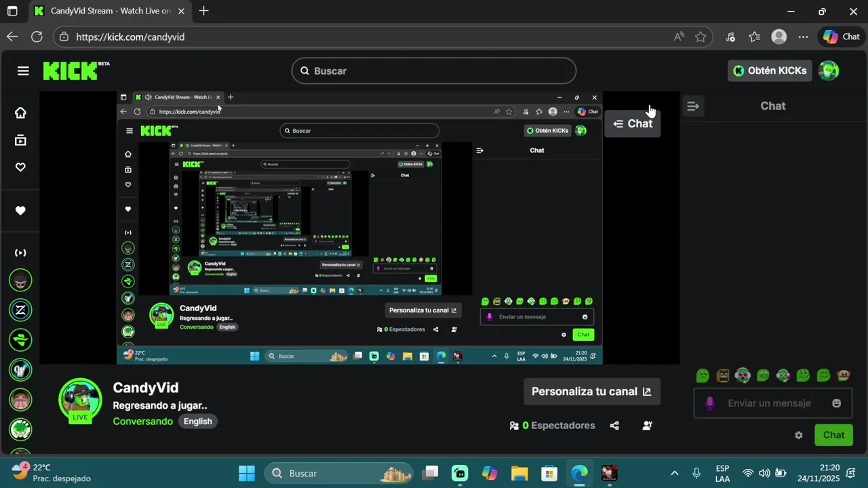
Task: Open the Conversando category link
Action: pyautogui.click(x=143, y=422)
